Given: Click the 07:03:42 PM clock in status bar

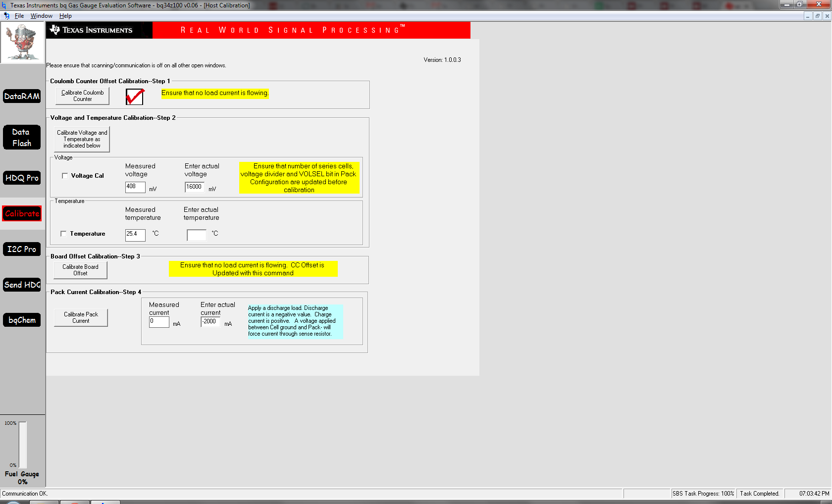Looking at the screenshot, I should [814, 494].
